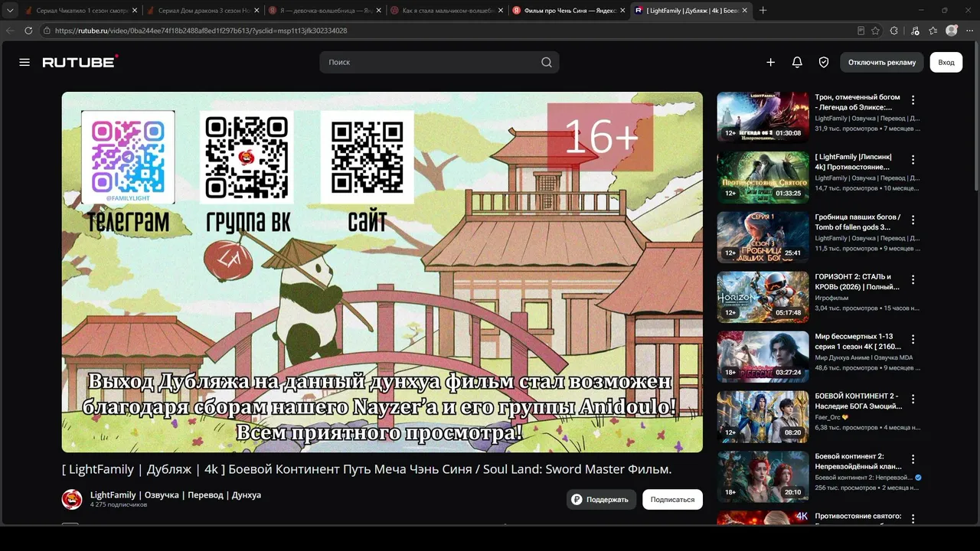This screenshot has height=551, width=980.
Task: Click the plus upload icon
Action: tap(771, 62)
